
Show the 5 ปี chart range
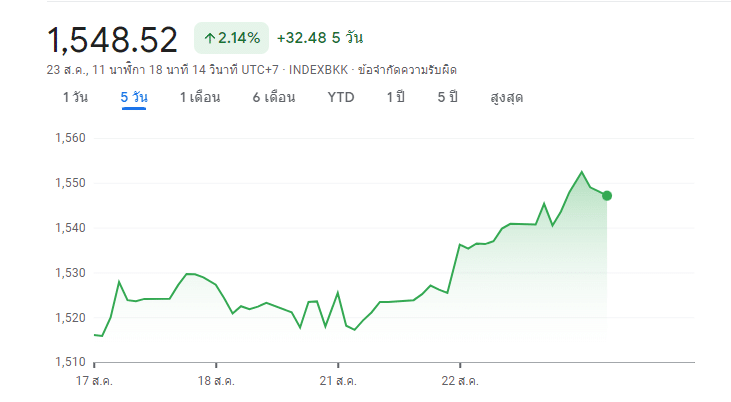pyautogui.click(x=448, y=97)
